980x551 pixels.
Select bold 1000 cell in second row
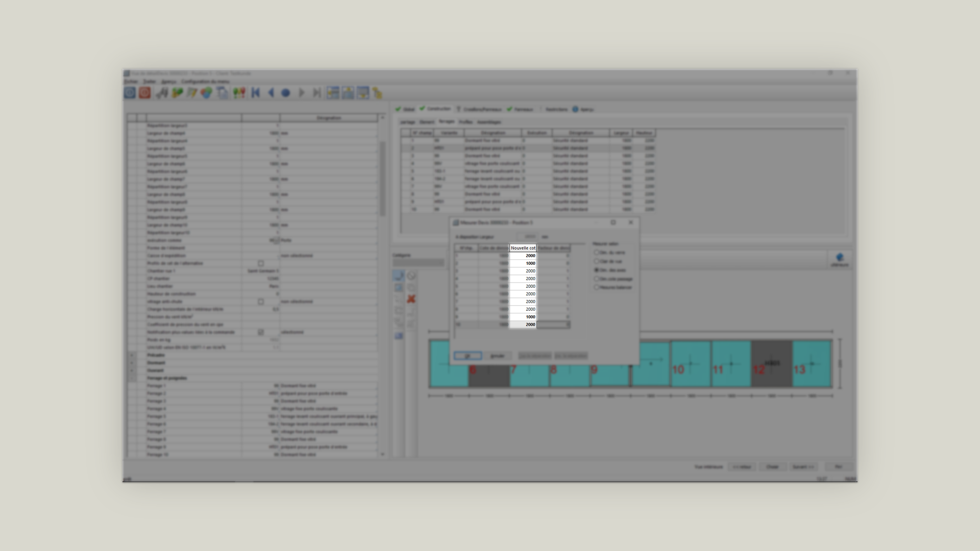tap(523, 263)
